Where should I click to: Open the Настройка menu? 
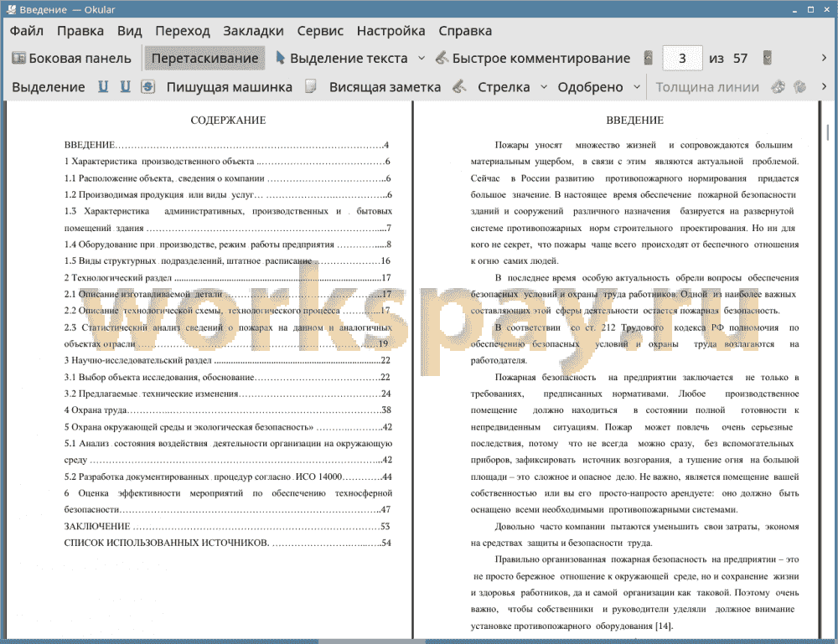pyautogui.click(x=391, y=31)
